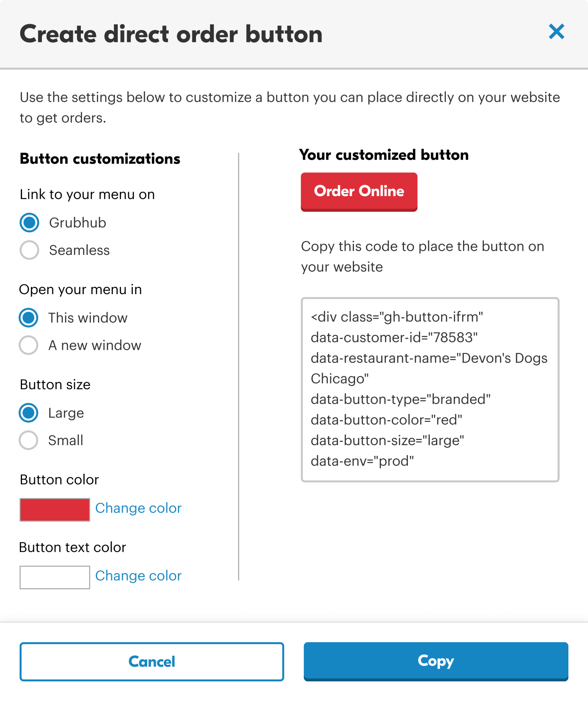Set button size to Small
Viewport: 588px width, 701px height.
[x=28, y=441]
